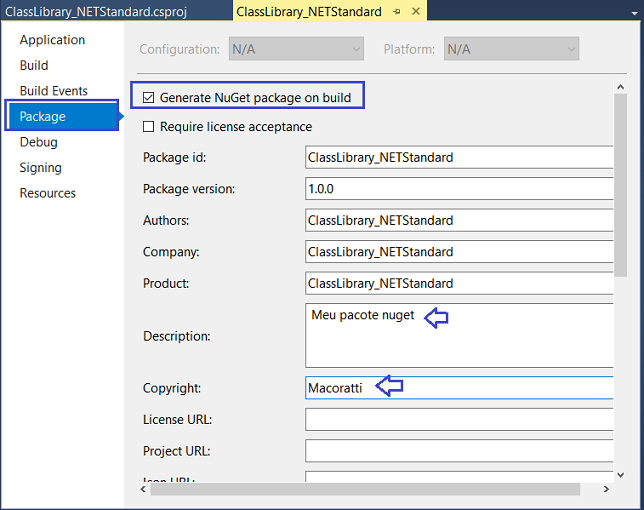Click the 'Package version:' label
The width and height of the screenshot is (644, 510).
tap(189, 189)
